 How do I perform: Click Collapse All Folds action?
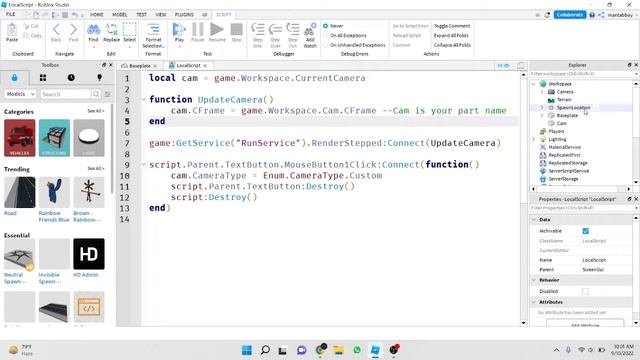point(452,45)
